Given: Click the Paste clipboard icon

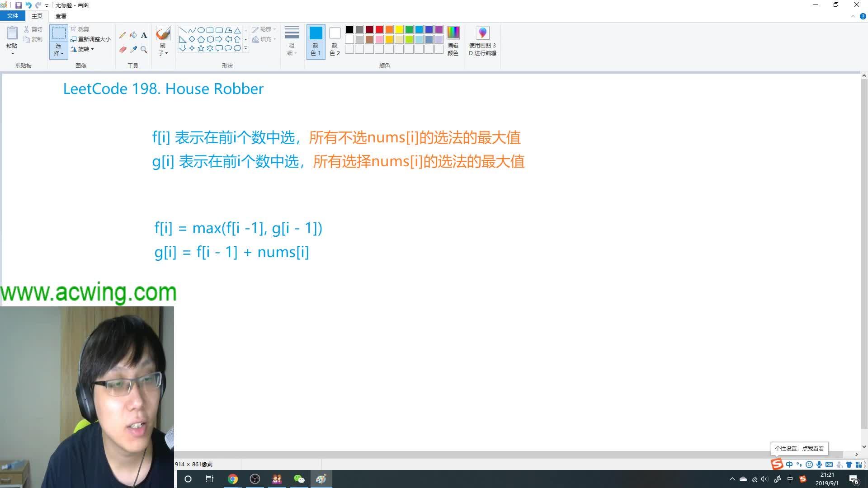Looking at the screenshot, I should 12,33.
